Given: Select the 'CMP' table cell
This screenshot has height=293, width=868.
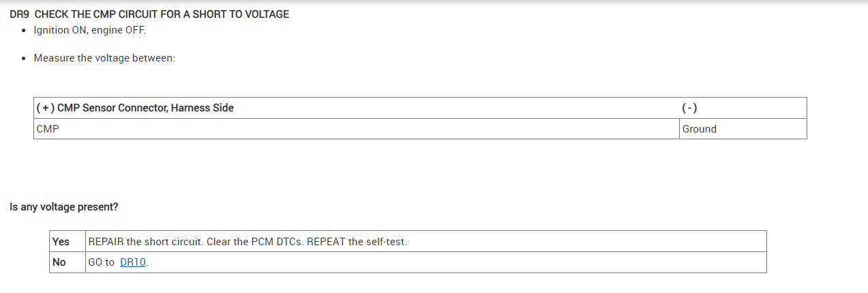Looking at the screenshot, I should [48, 128].
